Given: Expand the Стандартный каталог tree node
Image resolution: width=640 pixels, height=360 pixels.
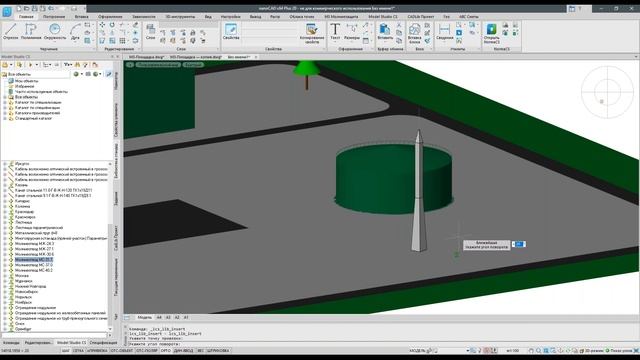Looking at the screenshot, I should (5, 118).
